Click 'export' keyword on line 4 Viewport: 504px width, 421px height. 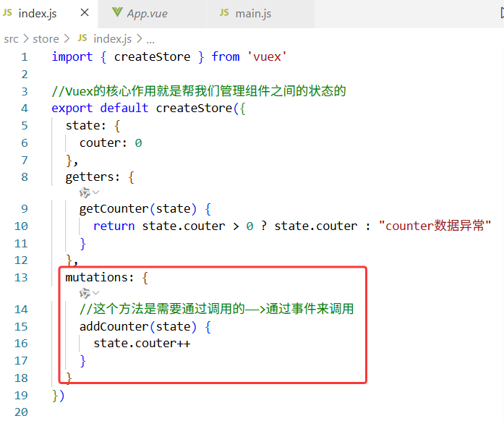click(x=72, y=109)
